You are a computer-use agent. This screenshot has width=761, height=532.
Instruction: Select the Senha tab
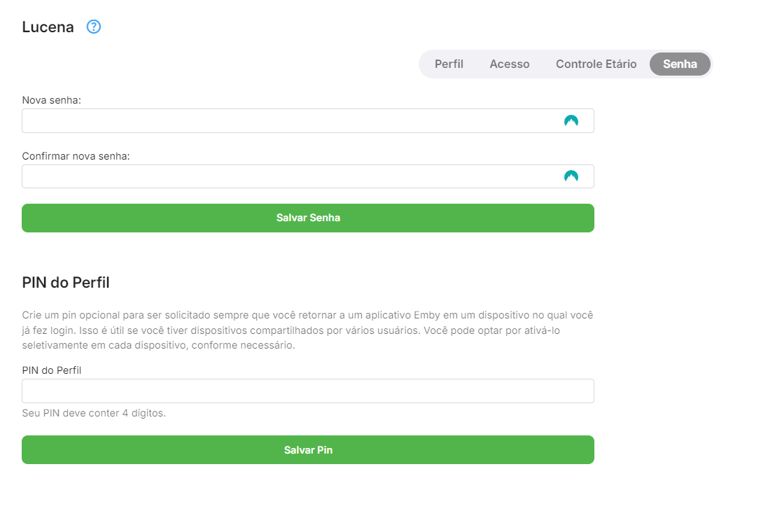(680, 64)
